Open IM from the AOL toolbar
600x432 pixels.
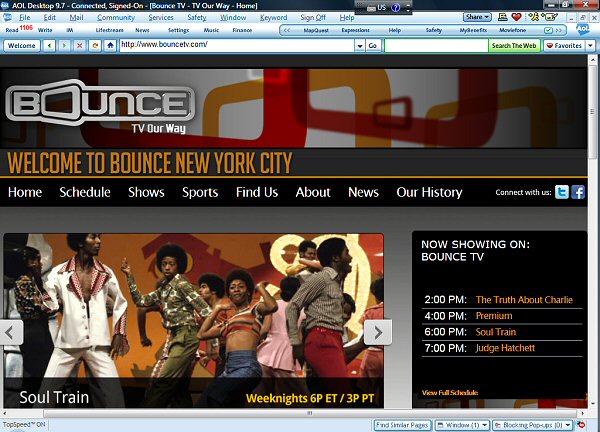point(70,30)
